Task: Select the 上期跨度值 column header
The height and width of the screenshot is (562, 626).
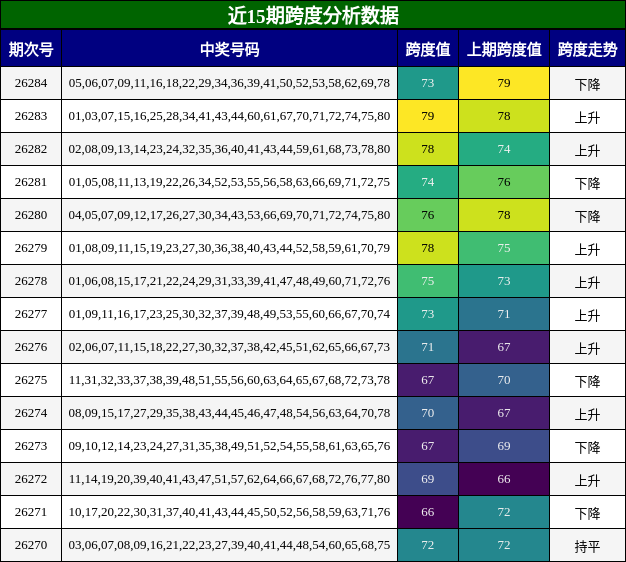Action: coord(504,50)
